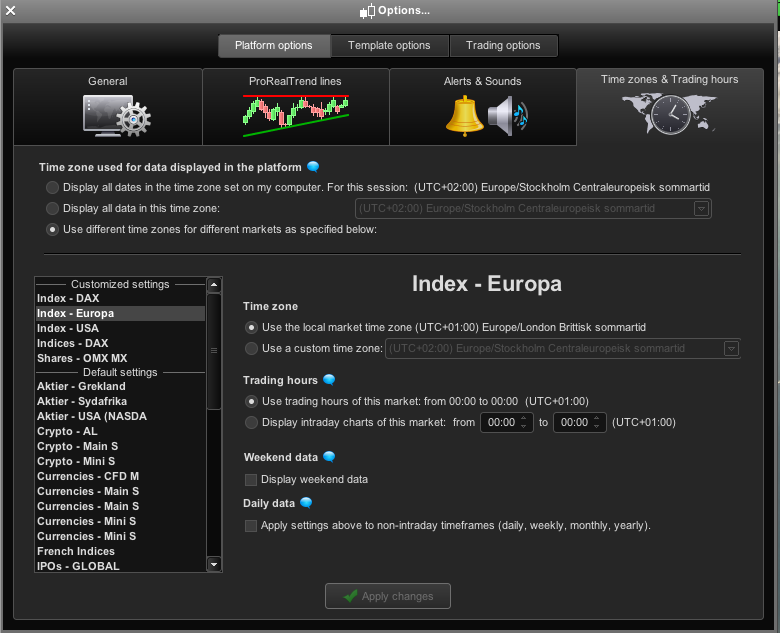Select Display intraday charts of this market
780x633 pixels.
coord(251,422)
